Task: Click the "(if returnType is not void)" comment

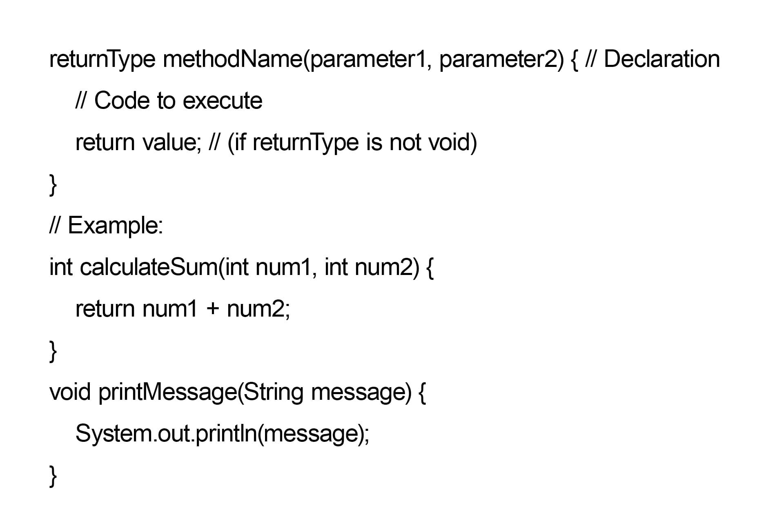Action: point(352,142)
